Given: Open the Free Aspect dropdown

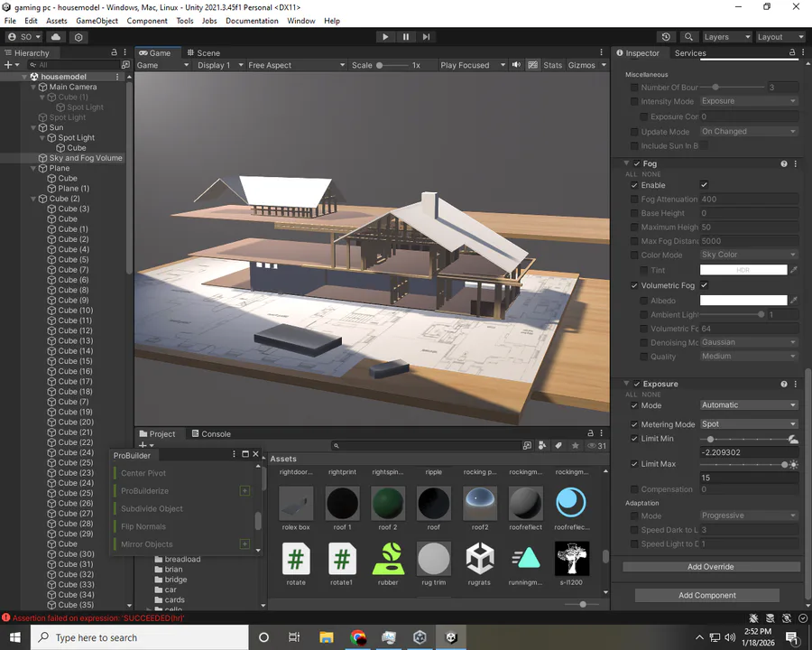Looking at the screenshot, I should pyautogui.click(x=296, y=65).
